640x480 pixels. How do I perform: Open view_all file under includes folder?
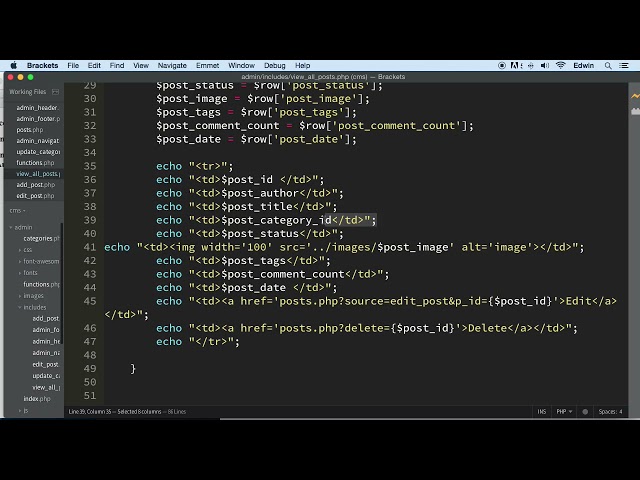[x=46, y=387]
